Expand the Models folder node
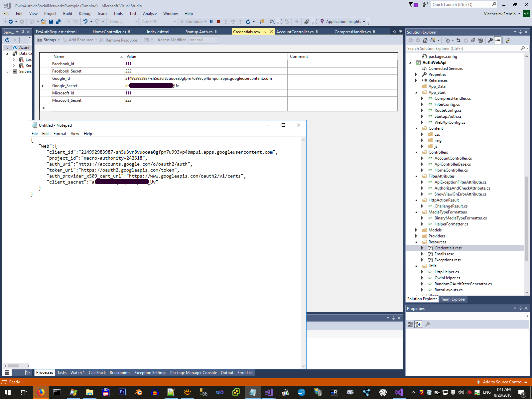Viewport: 532px width, 399px height. [416, 230]
